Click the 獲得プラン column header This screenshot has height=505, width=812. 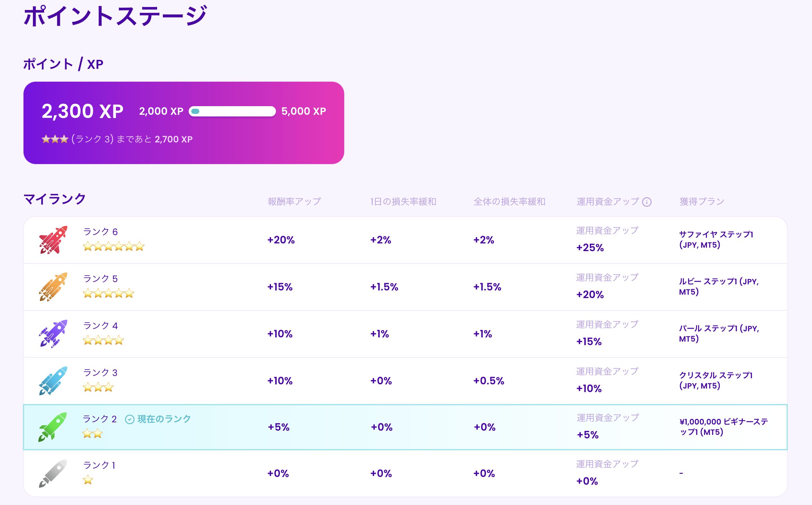tap(702, 202)
